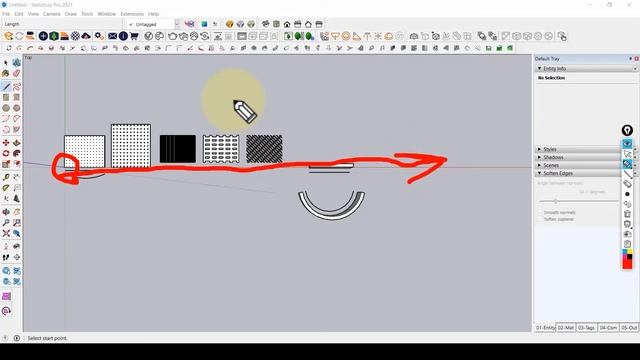Select the Zoom Extents tool

click(x=6, y=233)
